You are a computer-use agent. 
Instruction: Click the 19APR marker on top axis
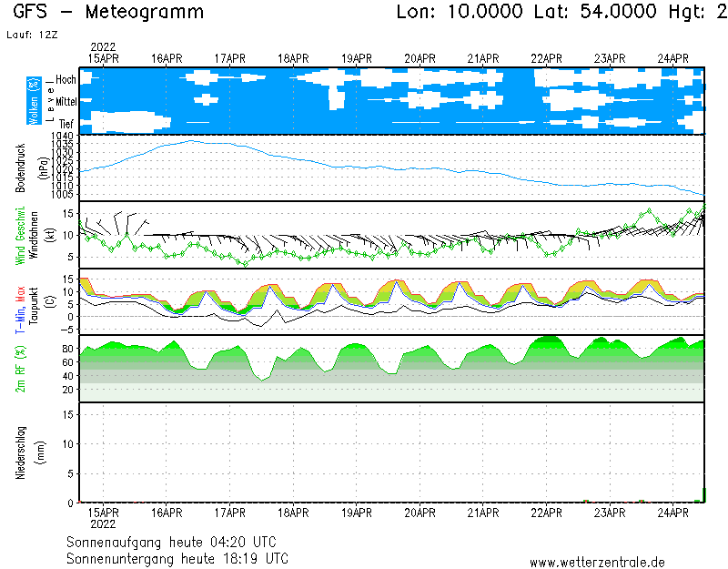[357, 58]
